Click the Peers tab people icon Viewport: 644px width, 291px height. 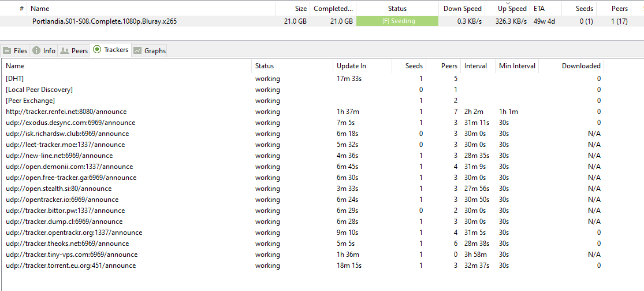(65, 51)
